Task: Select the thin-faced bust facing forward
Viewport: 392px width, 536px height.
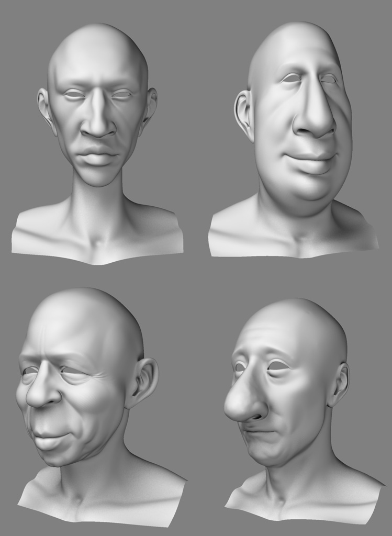Action: 97,143
